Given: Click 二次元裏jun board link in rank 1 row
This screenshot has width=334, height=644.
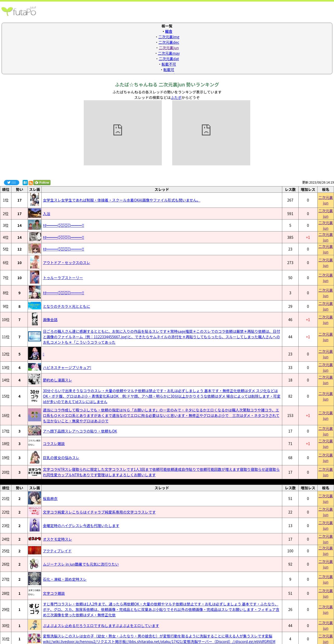Looking at the screenshot, I should pyautogui.click(x=325, y=200).
